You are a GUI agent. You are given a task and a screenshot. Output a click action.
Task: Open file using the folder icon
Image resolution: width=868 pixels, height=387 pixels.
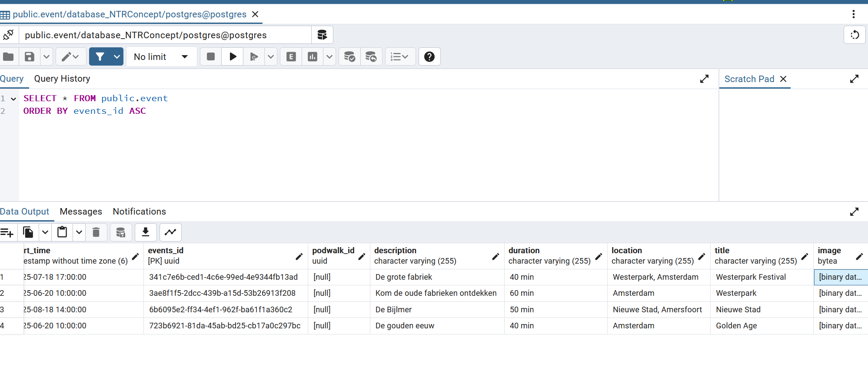9,57
